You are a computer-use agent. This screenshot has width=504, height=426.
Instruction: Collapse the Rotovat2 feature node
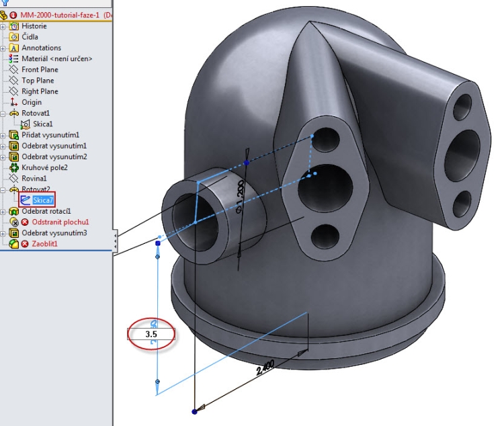(3, 189)
